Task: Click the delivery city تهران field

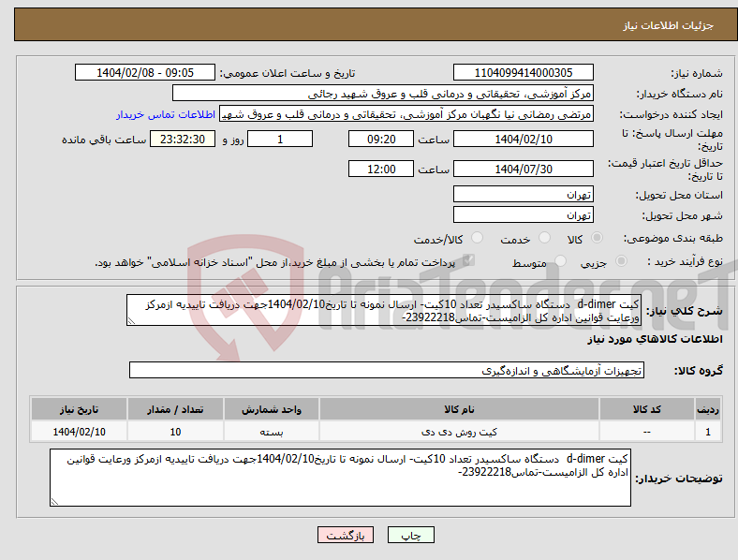Action: 523,214
